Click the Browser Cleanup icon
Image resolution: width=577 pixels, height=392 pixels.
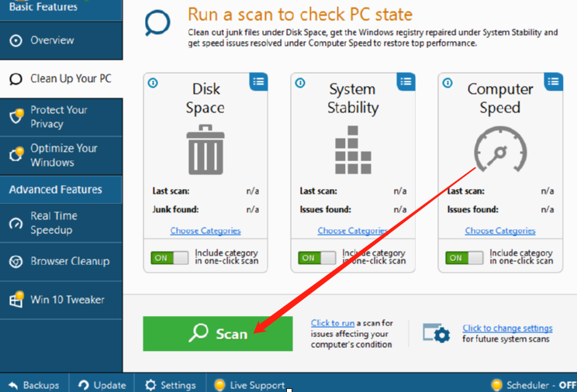(16, 261)
